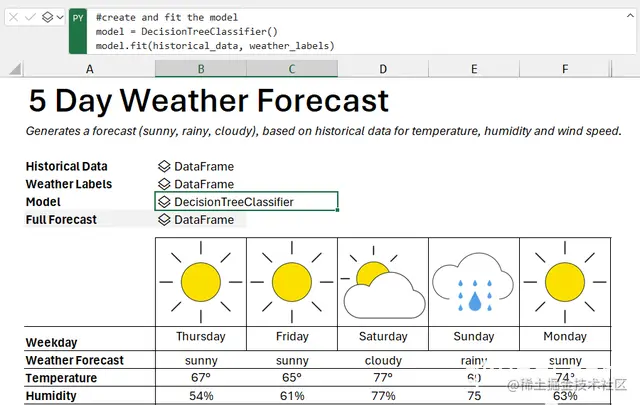
Task: Select the Monday cell
Action: coord(565,338)
